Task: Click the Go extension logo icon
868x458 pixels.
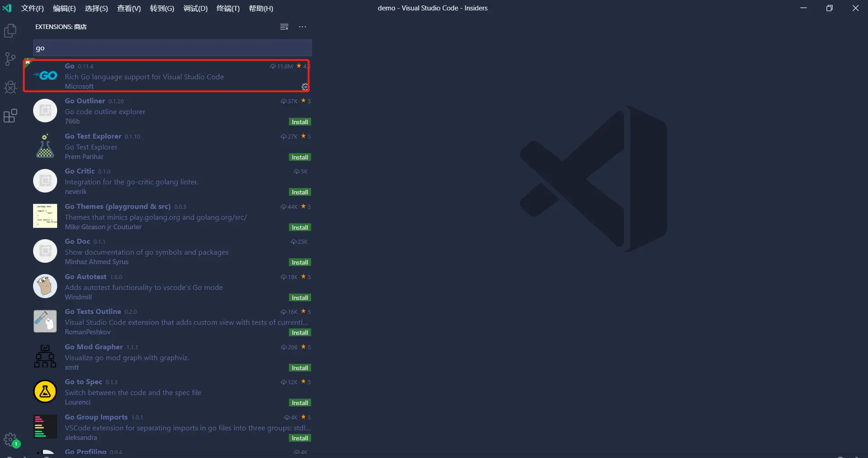Action: click(x=45, y=76)
